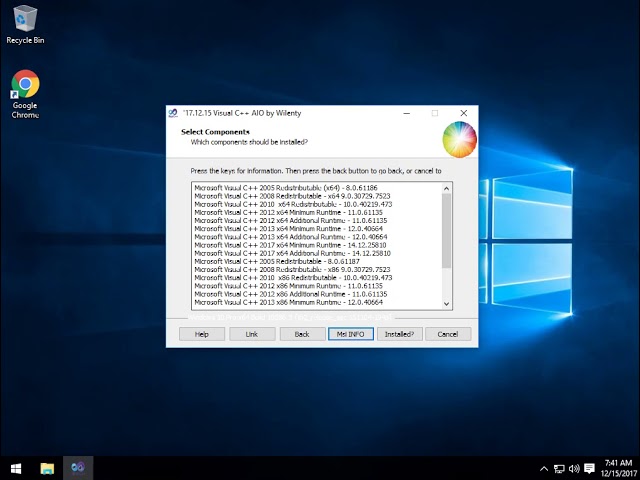The width and height of the screenshot is (640, 480).
Task: Click the list's scroll down arrow
Action: (x=446, y=304)
